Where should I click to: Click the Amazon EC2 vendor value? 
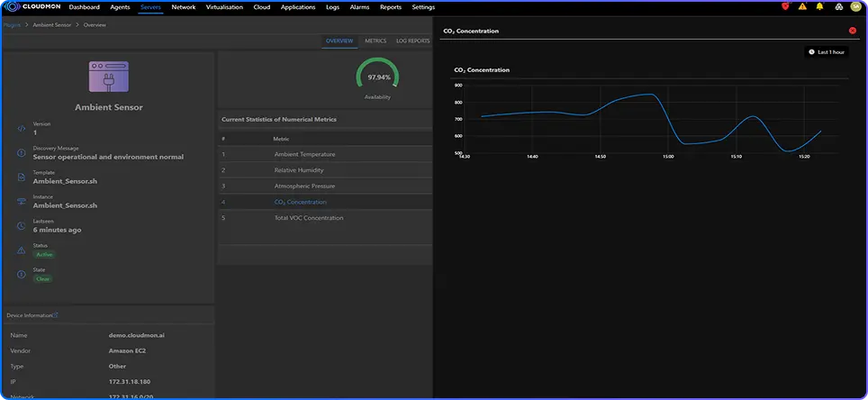127,350
